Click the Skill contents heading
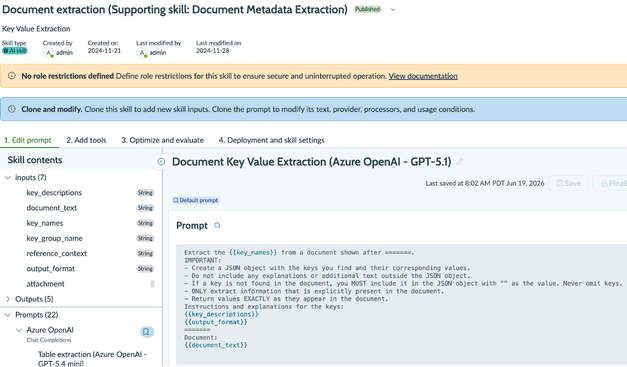Image resolution: width=627 pixels, height=367 pixels. (x=35, y=160)
